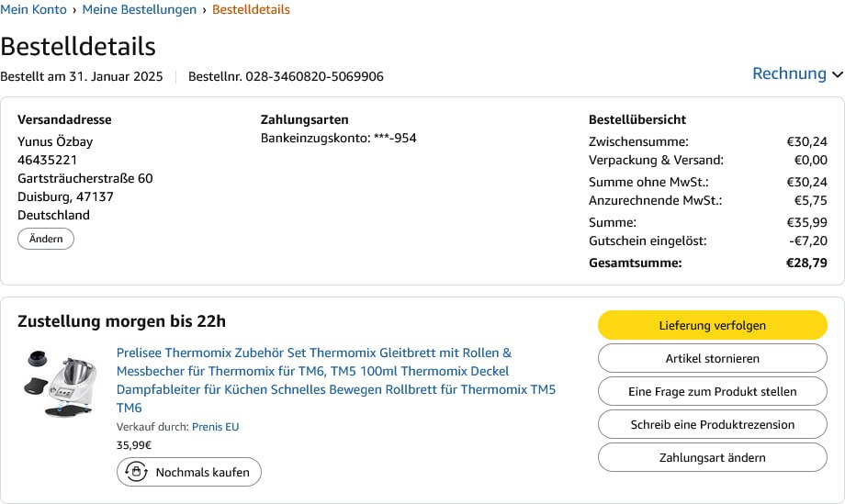Open the Mein Konto breadcrumb link
The image size is (845, 504).
[33, 10]
